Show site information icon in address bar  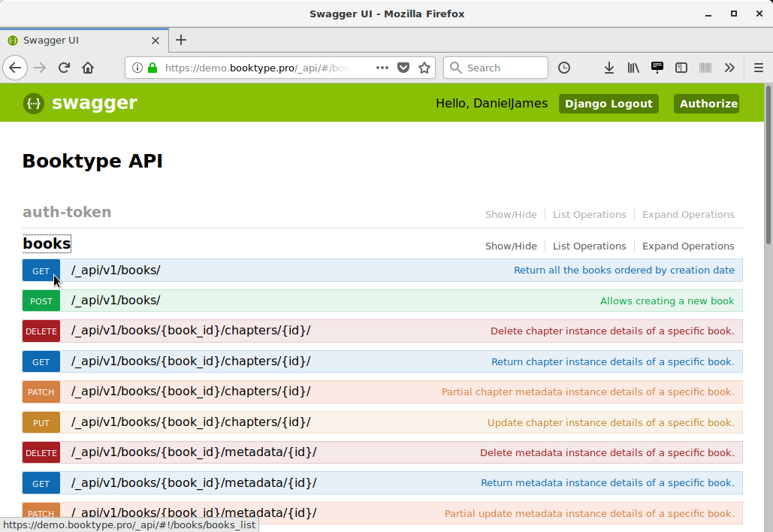(137, 68)
